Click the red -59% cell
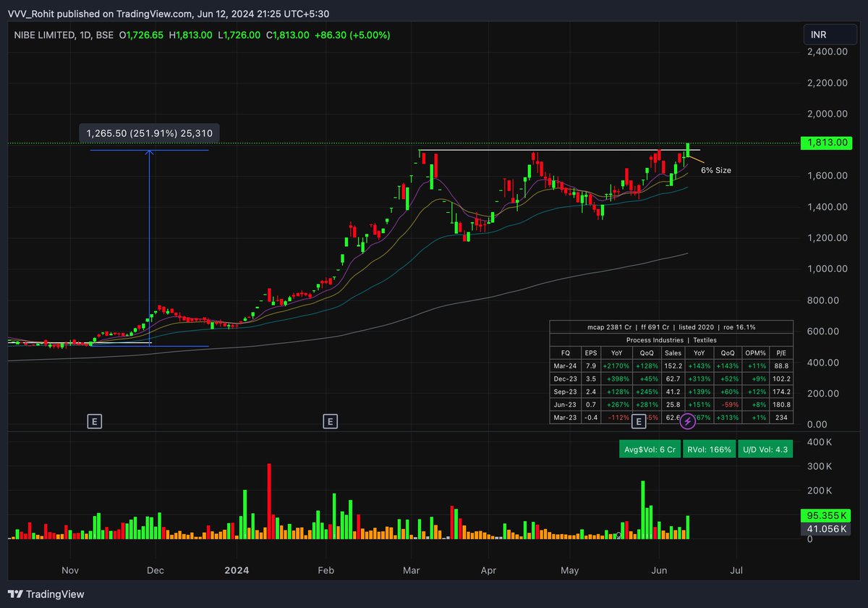Viewport: 868px width, 608px height. click(728, 405)
